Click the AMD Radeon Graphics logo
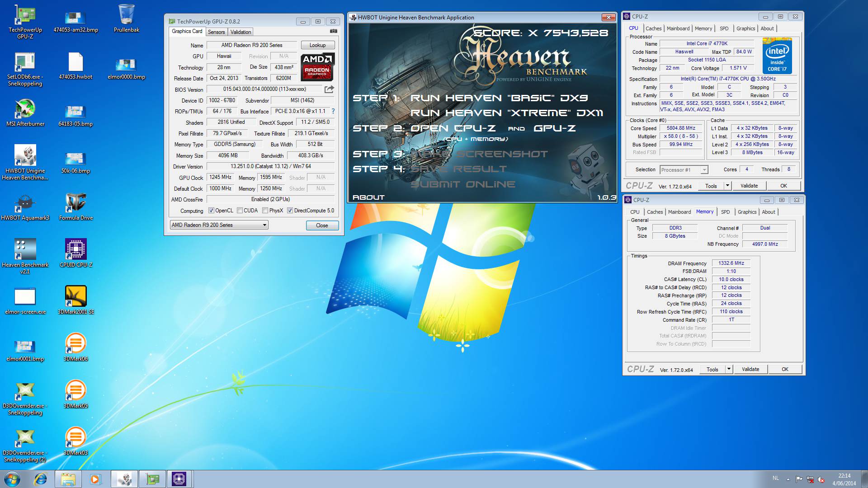This screenshot has width=868, height=488. coord(317,66)
